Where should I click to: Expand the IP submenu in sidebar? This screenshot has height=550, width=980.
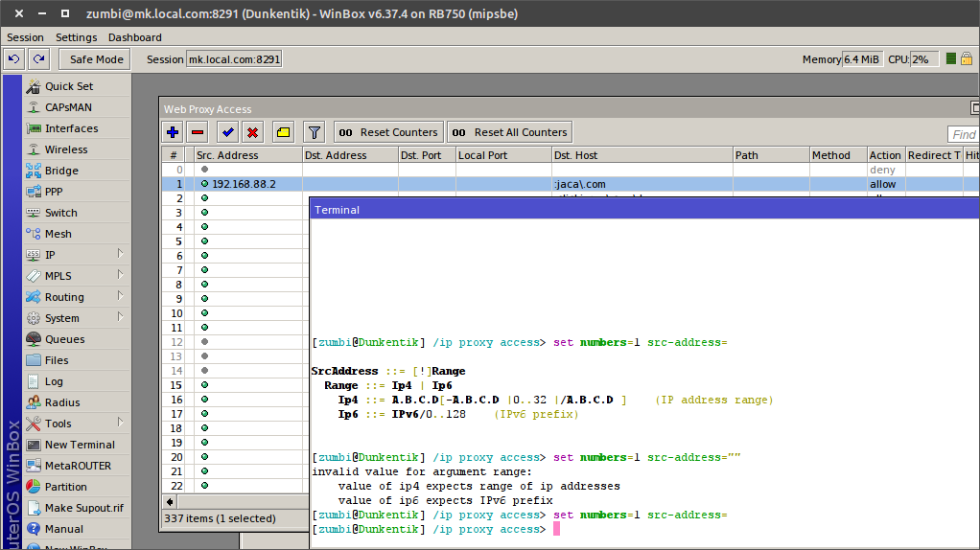(x=77, y=255)
